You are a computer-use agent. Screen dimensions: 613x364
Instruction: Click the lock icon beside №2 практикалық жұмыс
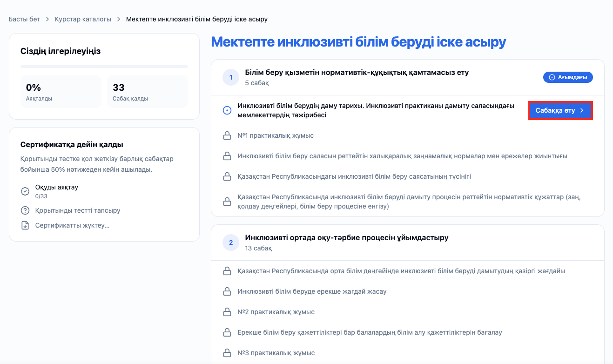(227, 312)
